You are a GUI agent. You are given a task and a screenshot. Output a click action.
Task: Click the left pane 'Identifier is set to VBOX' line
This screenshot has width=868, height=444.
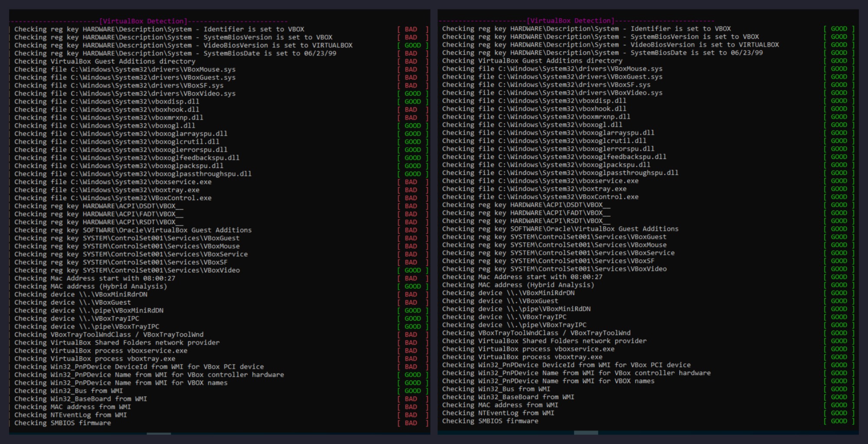click(x=159, y=29)
